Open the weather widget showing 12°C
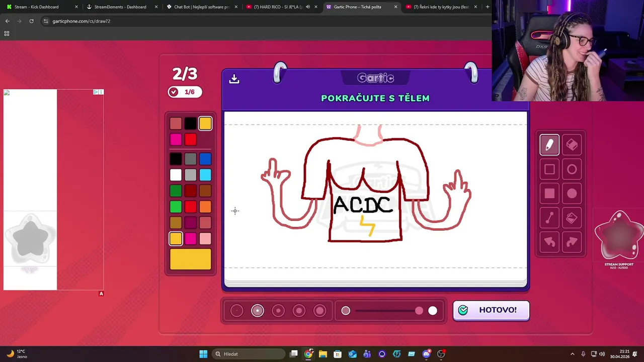This screenshot has height=362, width=644. click(16, 354)
